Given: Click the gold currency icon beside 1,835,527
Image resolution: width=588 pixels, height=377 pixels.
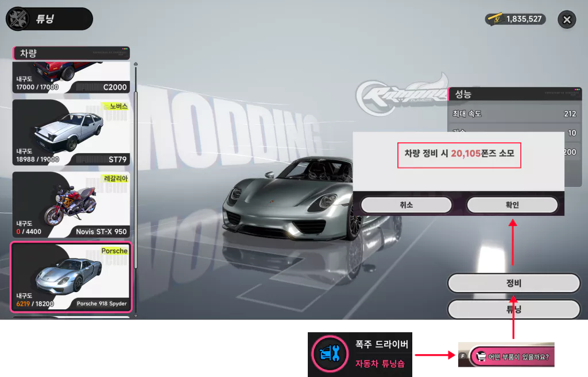Looking at the screenshot, I should (496, 19).
